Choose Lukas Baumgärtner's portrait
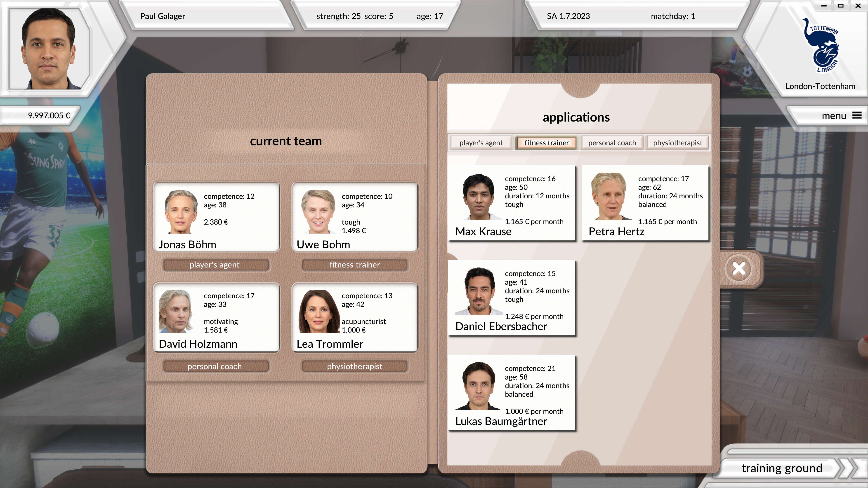The height and width of the screenshot is (488, 868). 478,386
